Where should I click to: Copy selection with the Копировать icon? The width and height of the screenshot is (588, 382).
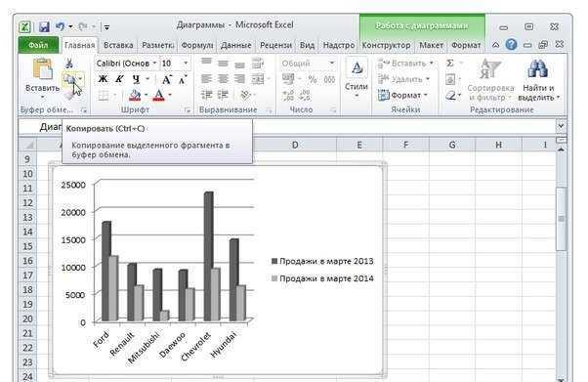tap(69, 79)
